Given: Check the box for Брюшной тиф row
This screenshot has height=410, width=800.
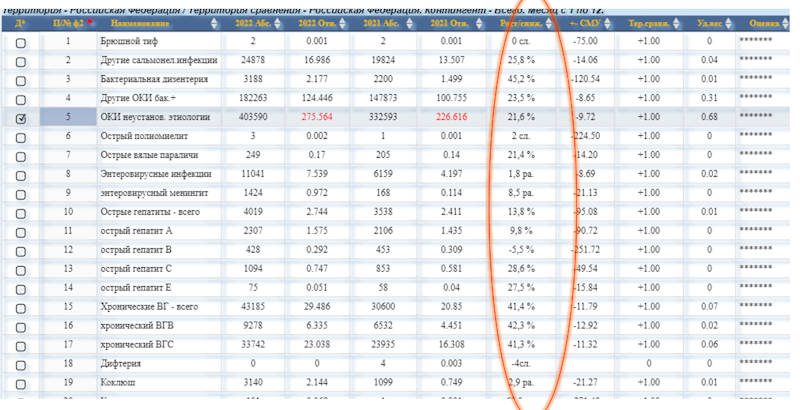Looking at the screenshot, I should (x=21, y=41).
